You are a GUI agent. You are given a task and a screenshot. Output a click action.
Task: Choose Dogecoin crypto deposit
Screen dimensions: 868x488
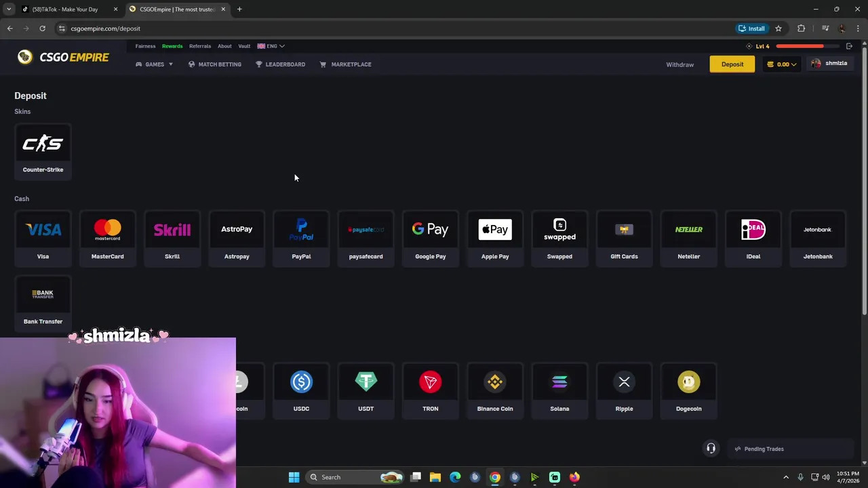coord(689,390)
